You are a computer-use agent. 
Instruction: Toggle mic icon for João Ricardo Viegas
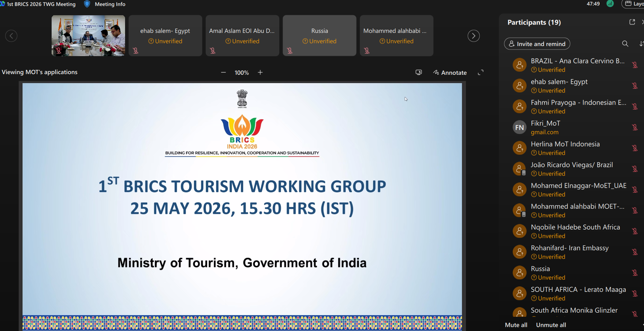pos(635,169)
